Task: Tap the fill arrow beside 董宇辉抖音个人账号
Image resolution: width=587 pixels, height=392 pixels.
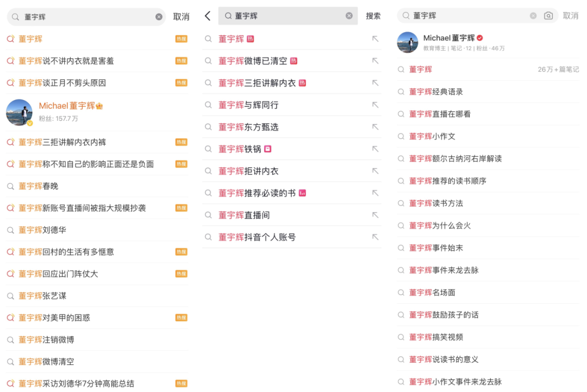Action: point(375,237)
